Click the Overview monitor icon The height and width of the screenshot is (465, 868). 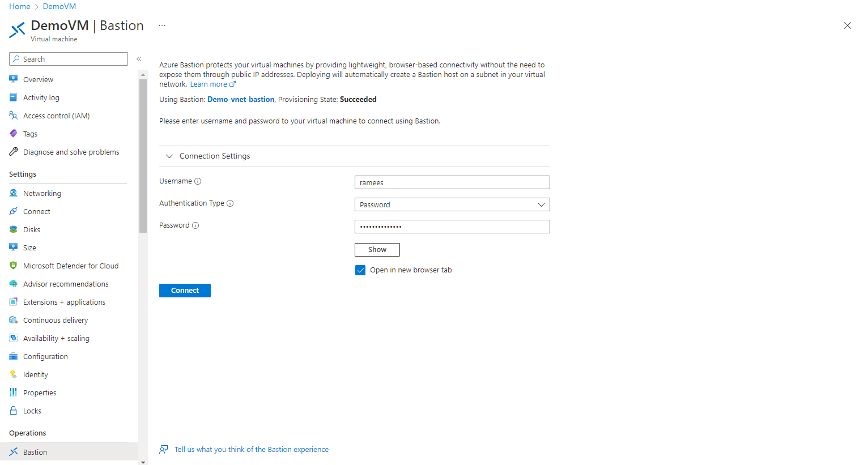click(x=14, y=79)
